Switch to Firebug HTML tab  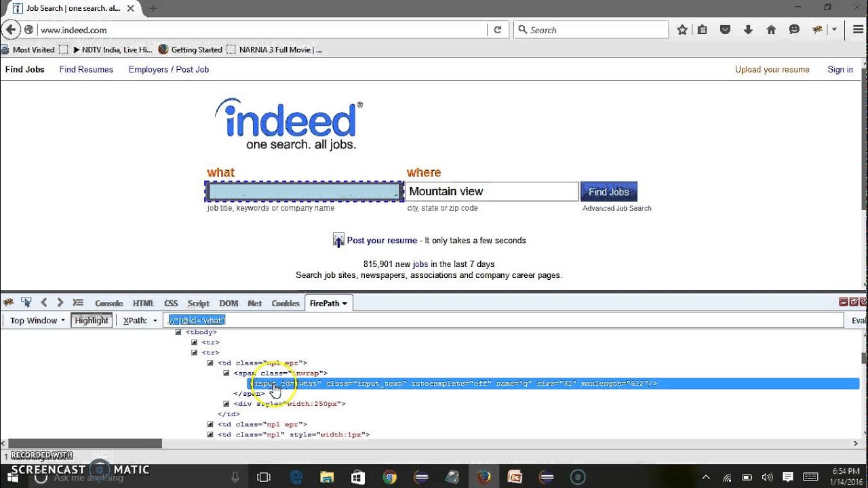coord(143,304)
